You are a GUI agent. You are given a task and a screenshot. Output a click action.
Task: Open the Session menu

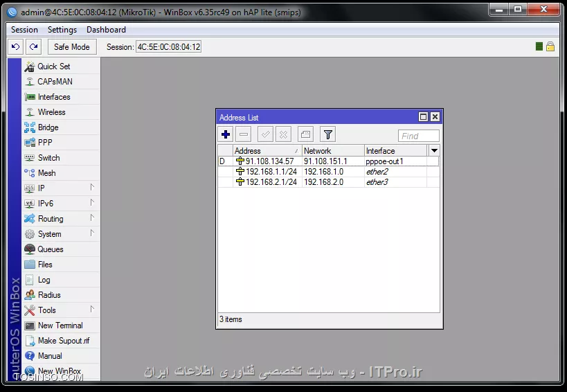[24, 30]
